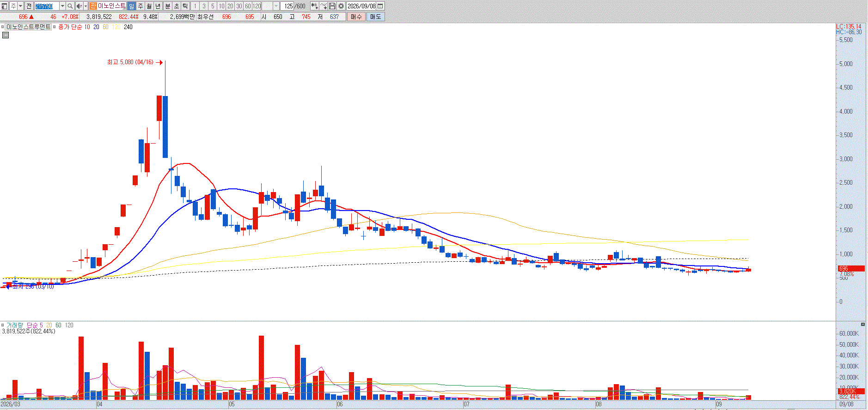
Task: Select the 1 interval preset
Action: 195,6
